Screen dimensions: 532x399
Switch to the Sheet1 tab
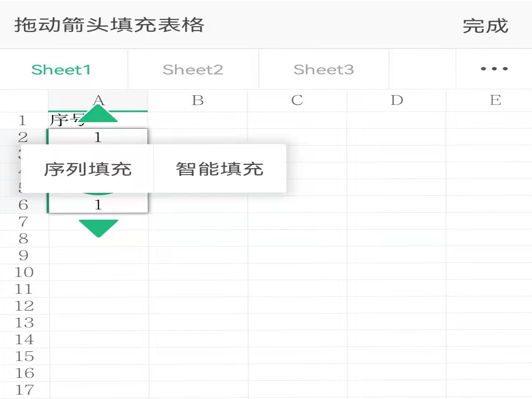point(61,70)
